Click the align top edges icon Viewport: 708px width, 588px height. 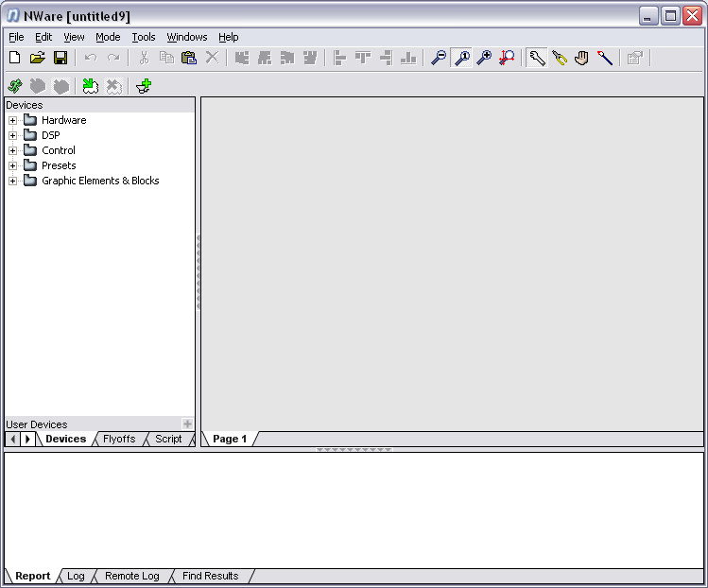tap(363, 58)
